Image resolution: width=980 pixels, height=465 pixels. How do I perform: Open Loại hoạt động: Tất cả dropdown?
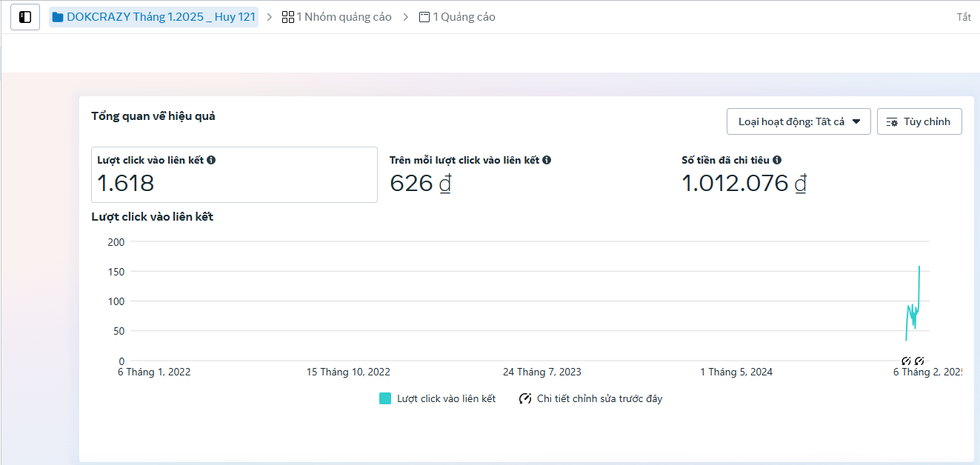[799, 121]
